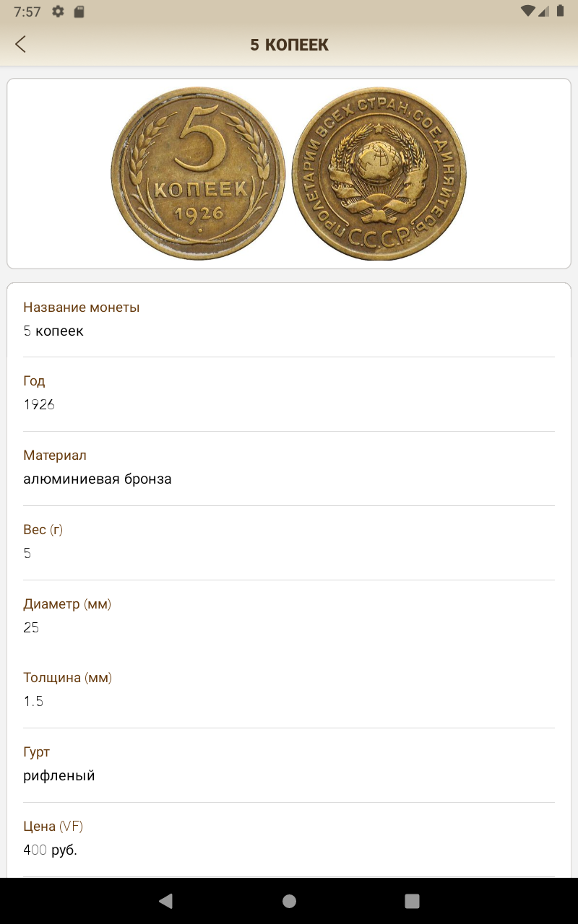Tap the battery status icon
578x924 pixels.
click(560, 12)
